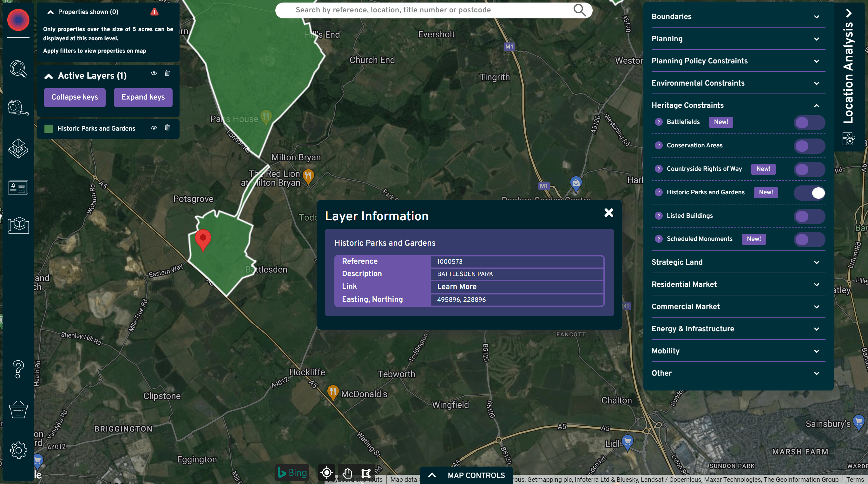
Task: Follow the Apply filters link
Action: (x=59, y=51)
